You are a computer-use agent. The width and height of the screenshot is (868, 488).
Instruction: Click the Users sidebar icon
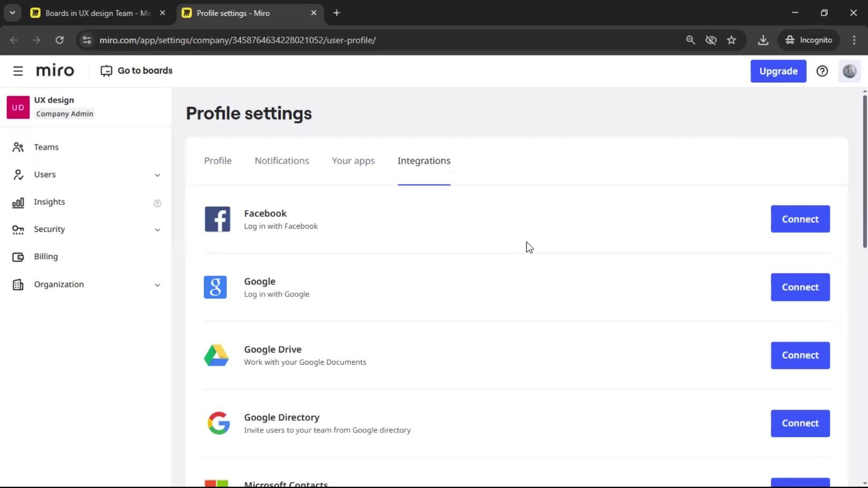pos(18,175)
